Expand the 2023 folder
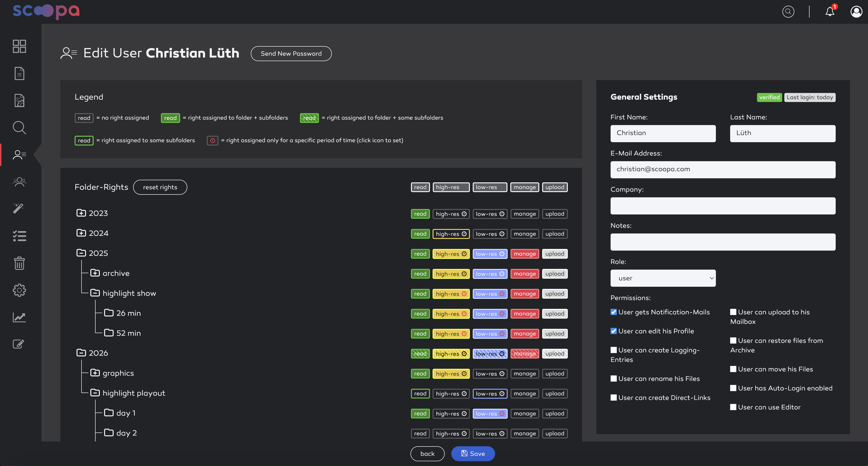 [x=81, y=213]
